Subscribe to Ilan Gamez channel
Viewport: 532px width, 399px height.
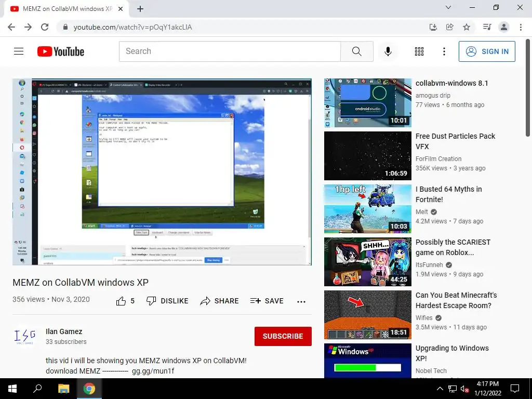[x=283, y=336]
